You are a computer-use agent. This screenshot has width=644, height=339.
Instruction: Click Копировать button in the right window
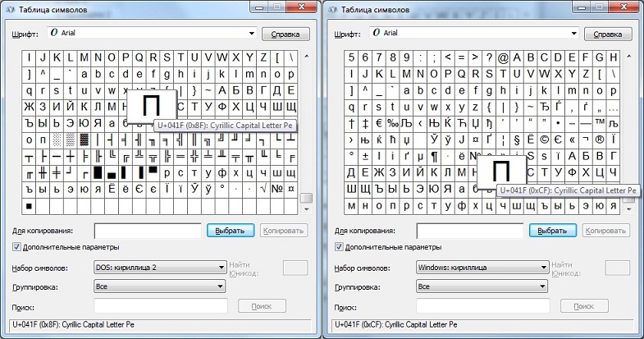[x=605, y=231]
